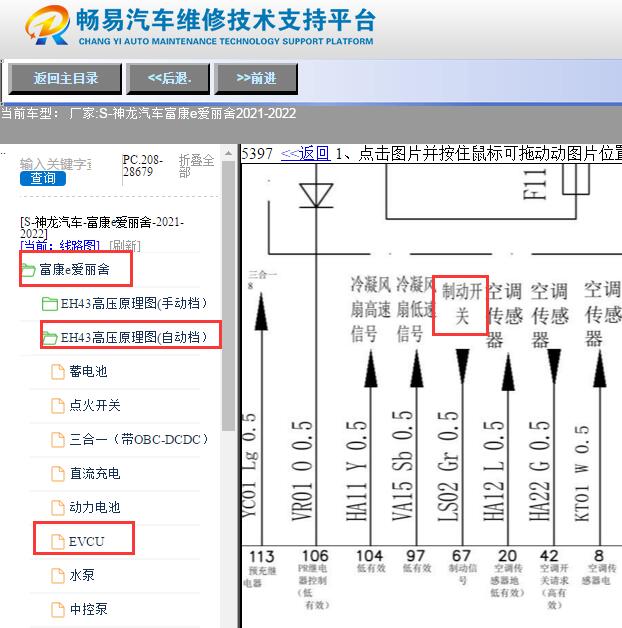Click the YC01 Lg 0.5 wire label
Viewport: 622px width, 628px height.
click(249, 467)
